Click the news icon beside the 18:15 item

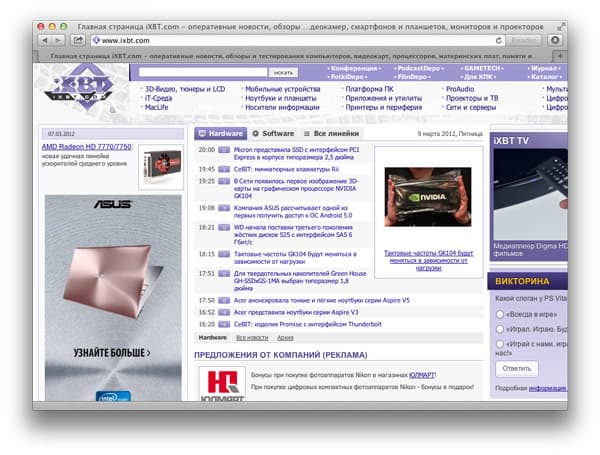pyautogui.click(x=224, y=254)
